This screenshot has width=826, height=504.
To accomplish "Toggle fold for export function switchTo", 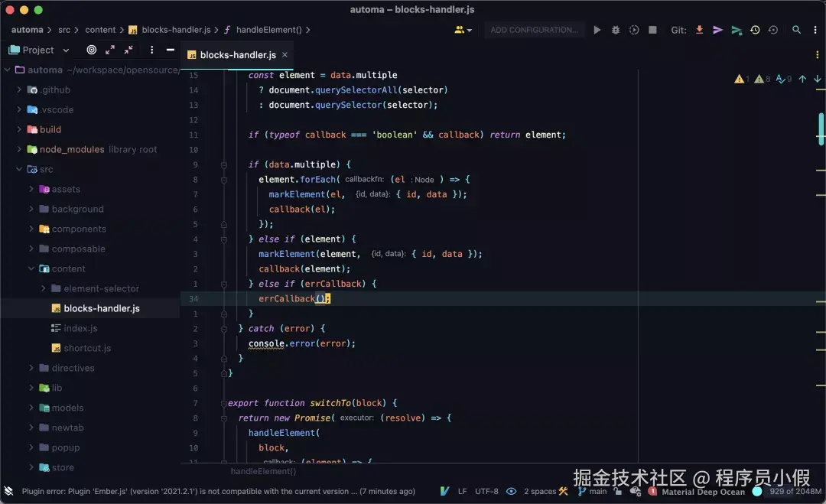I will click(x=224, y=403).
